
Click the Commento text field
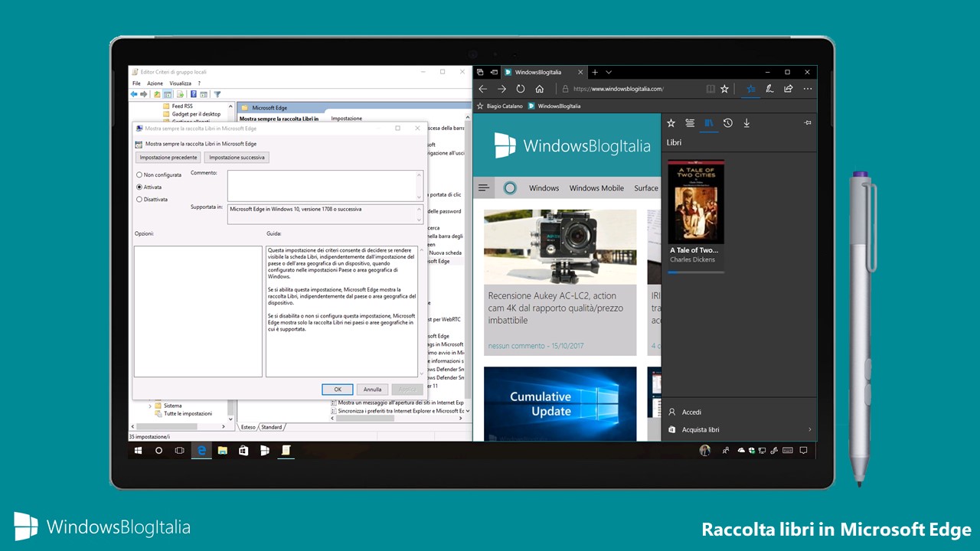(325, 186)
